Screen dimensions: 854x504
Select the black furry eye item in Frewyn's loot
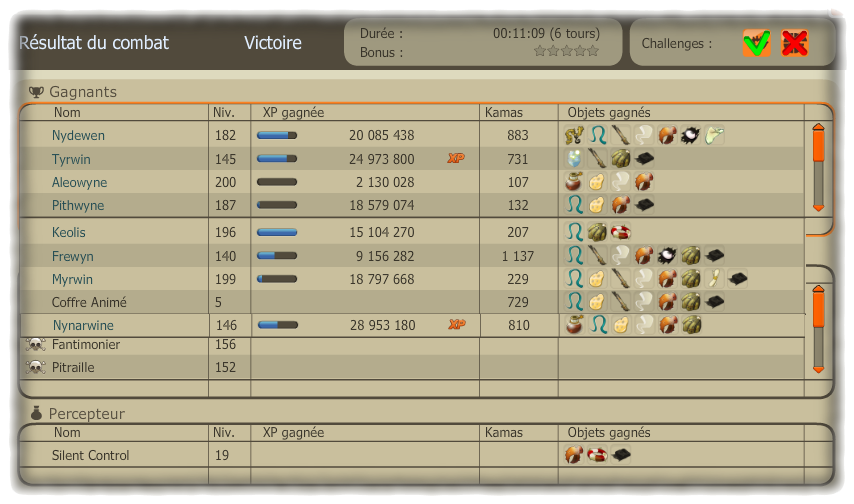pos(667,256)
